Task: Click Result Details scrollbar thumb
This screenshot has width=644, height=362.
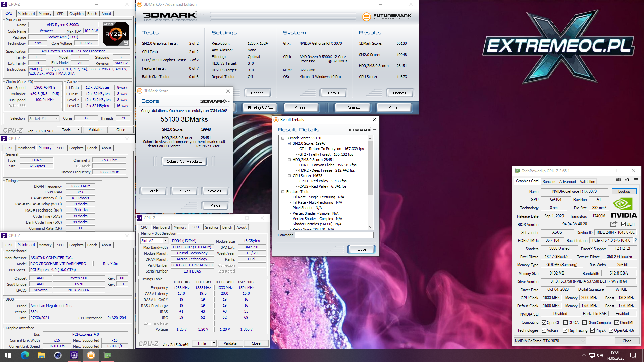Action: tap(370, 169)
